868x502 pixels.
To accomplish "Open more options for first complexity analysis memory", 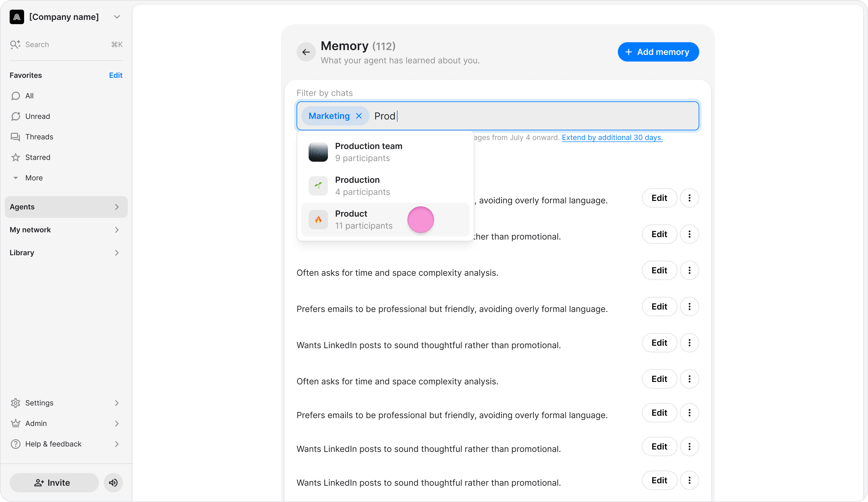I will tap(689, 270).
